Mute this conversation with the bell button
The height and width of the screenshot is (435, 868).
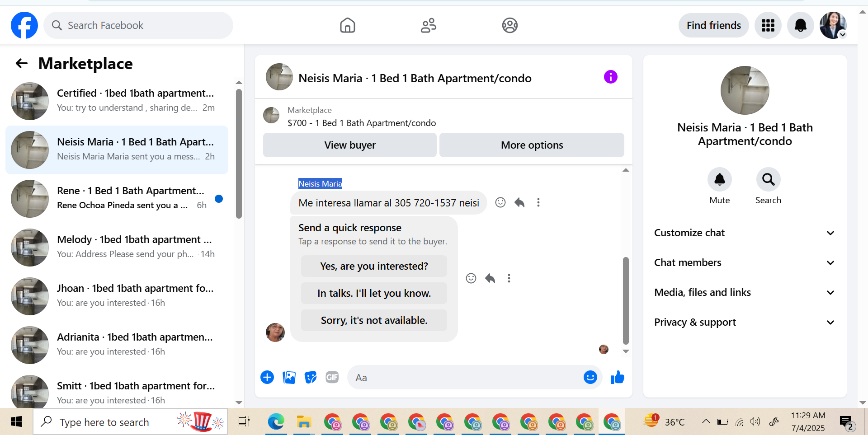coord(720,180)
